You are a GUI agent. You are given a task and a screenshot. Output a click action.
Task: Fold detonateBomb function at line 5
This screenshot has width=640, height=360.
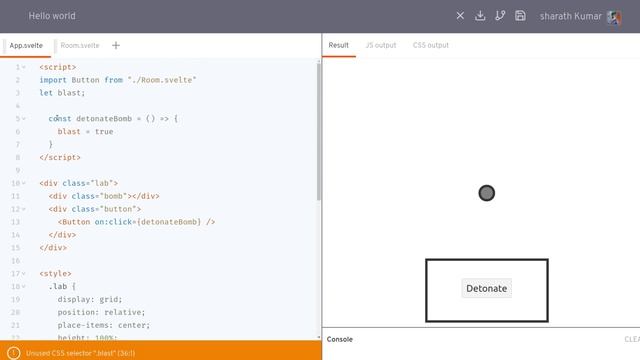[24, 119]
